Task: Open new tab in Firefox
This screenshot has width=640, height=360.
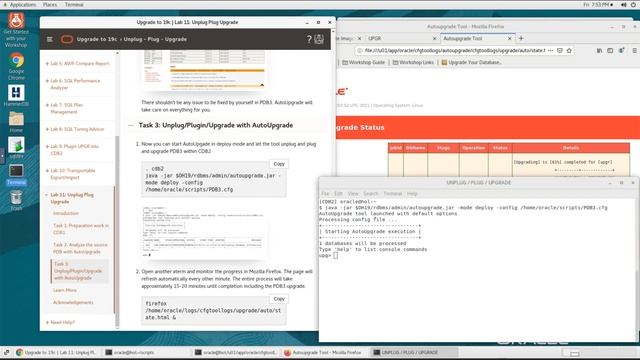Action: point(521,38)
